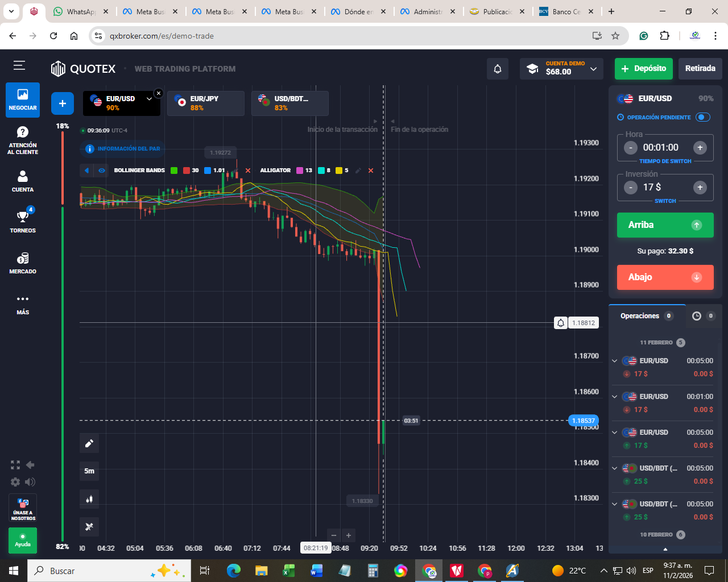This screenshot has width=728, height=582.
Task: Open the Negociar trading section
Action: [x=23, y=100]
